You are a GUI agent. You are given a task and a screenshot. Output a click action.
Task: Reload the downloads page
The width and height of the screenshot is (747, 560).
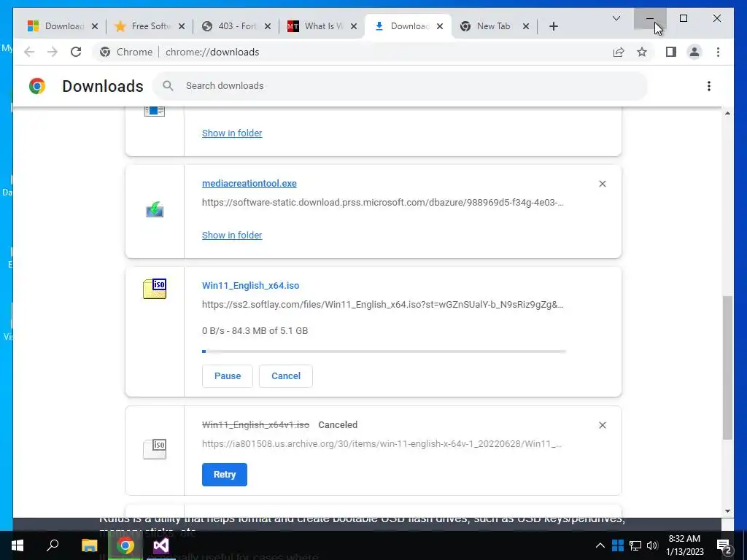pyautogui.click(x=76, y=52)
